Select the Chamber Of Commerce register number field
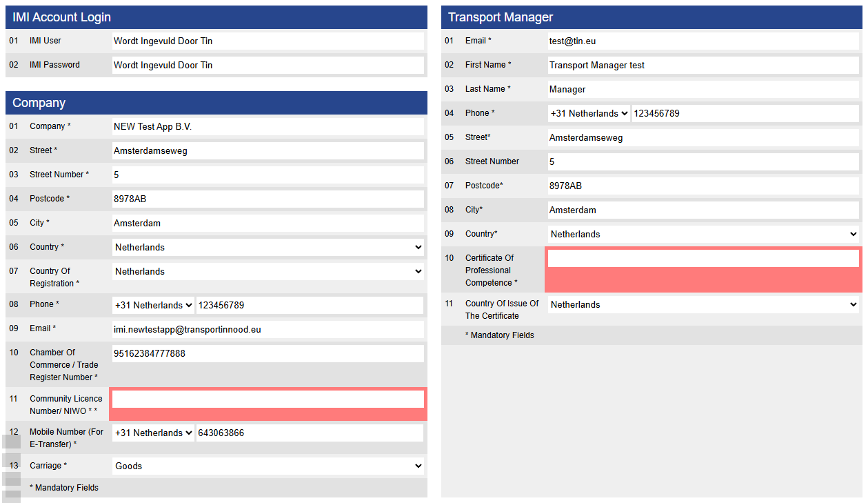This screenshot has height=503, width=868. click(x=268, y=353)
